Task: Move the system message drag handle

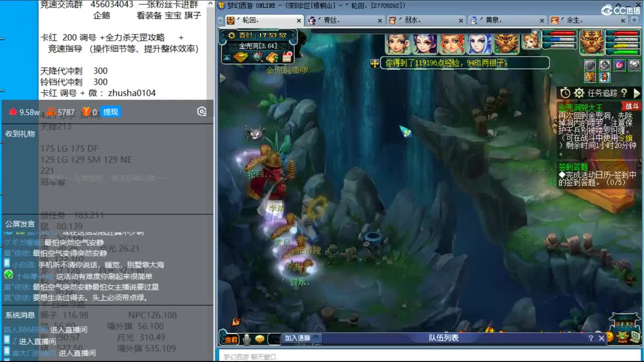Action: pos(374,63)
